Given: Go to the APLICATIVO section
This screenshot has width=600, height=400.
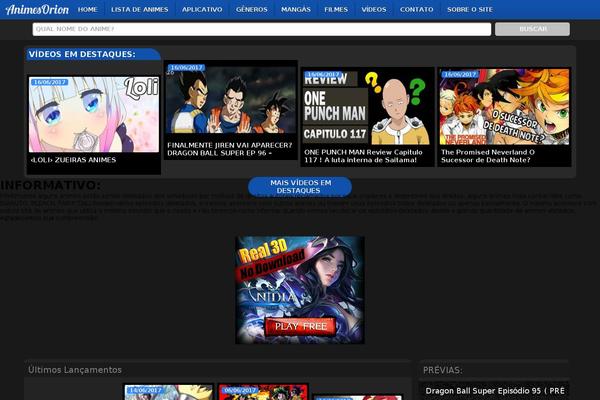Looking at the screenshot, I should [202, 10].
